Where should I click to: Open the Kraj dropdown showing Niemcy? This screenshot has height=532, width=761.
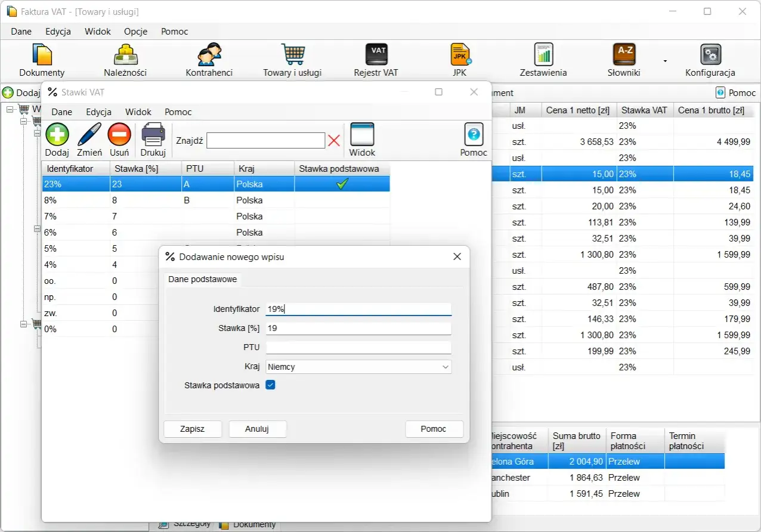tap(358, 367)
